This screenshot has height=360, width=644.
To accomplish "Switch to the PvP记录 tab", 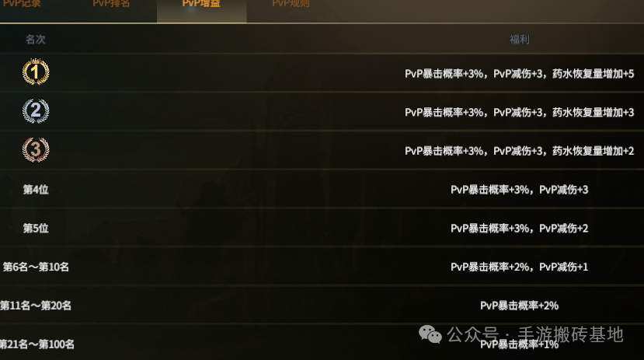I will (x=22, y=4).
